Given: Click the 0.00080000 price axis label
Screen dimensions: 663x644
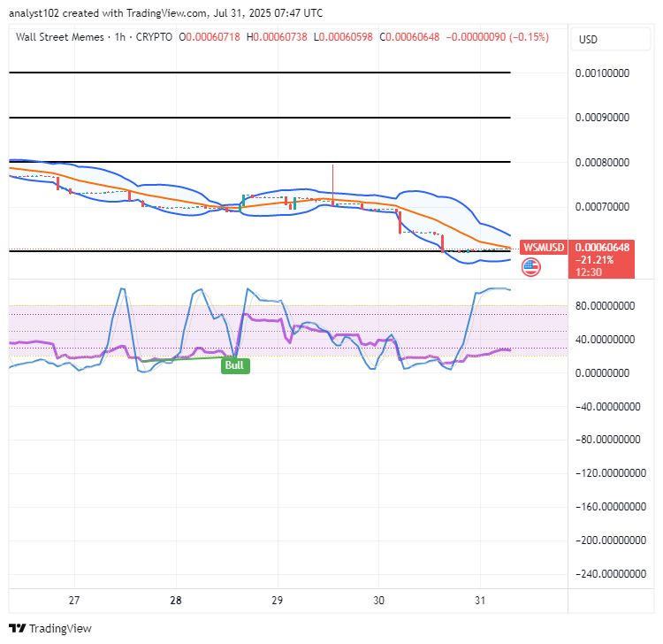Looking at the screenshot, I should coord(602,163).
